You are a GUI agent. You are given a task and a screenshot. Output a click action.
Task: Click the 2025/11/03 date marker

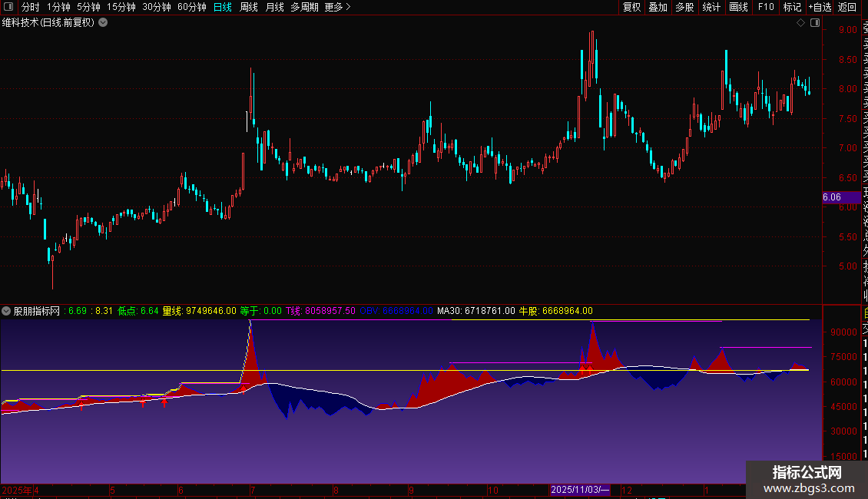coord(580,490)
